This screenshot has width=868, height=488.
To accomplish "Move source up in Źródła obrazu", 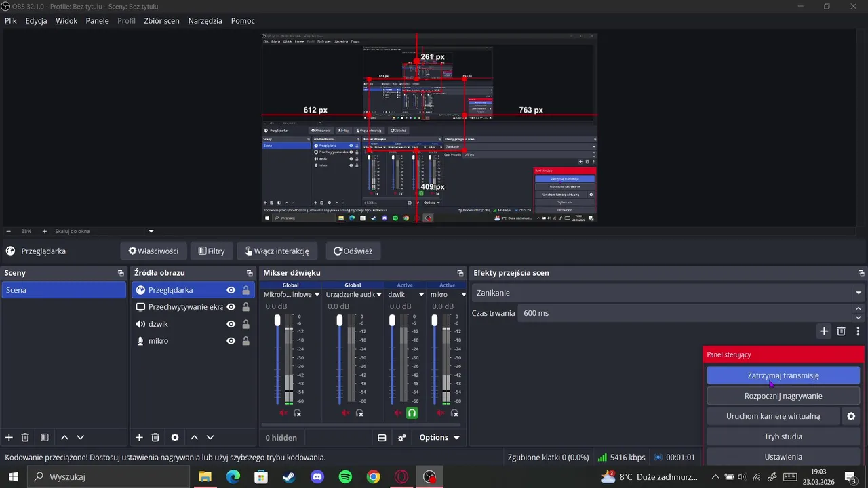I will click(x=194, y=438).
